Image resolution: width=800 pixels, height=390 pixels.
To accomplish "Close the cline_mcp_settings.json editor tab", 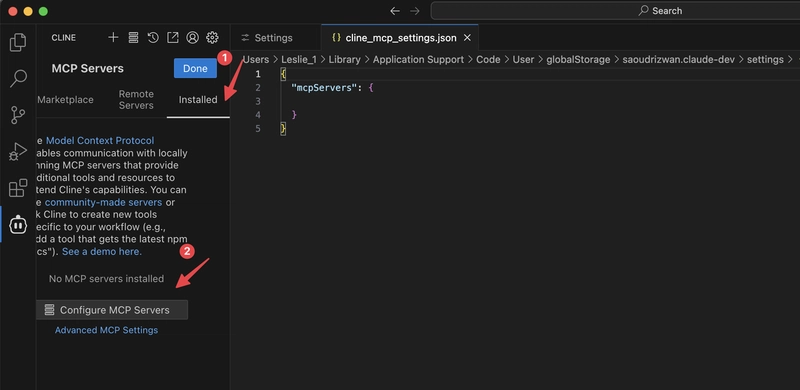I will click(467, 38).
